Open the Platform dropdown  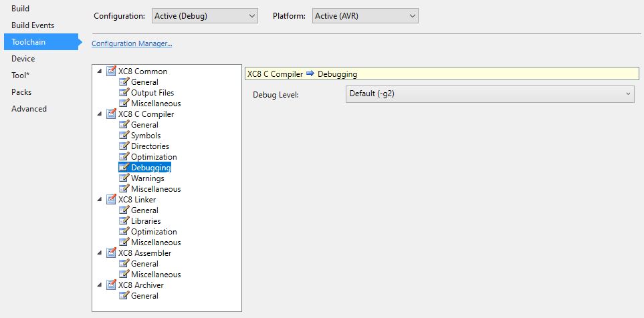click(365, 15)
